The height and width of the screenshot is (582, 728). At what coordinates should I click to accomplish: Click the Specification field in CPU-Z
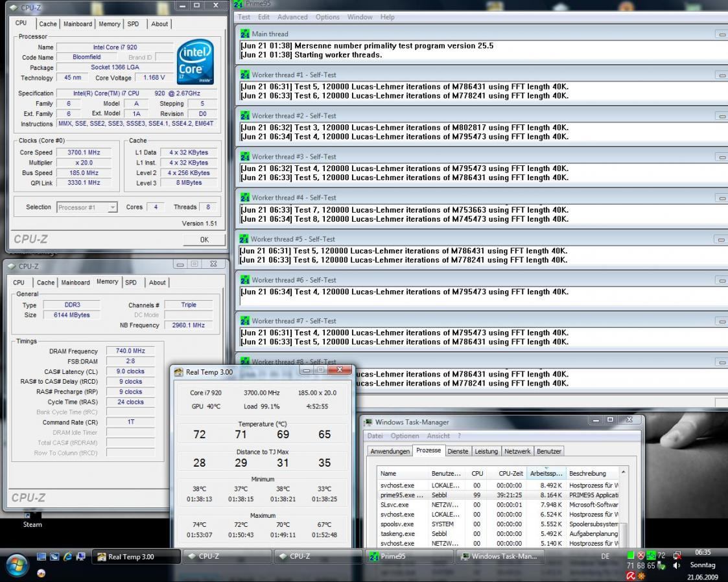coord(137,93)
